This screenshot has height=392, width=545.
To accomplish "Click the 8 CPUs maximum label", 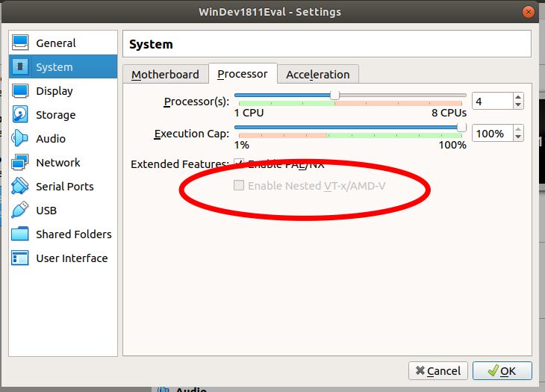I will point(449,113).
